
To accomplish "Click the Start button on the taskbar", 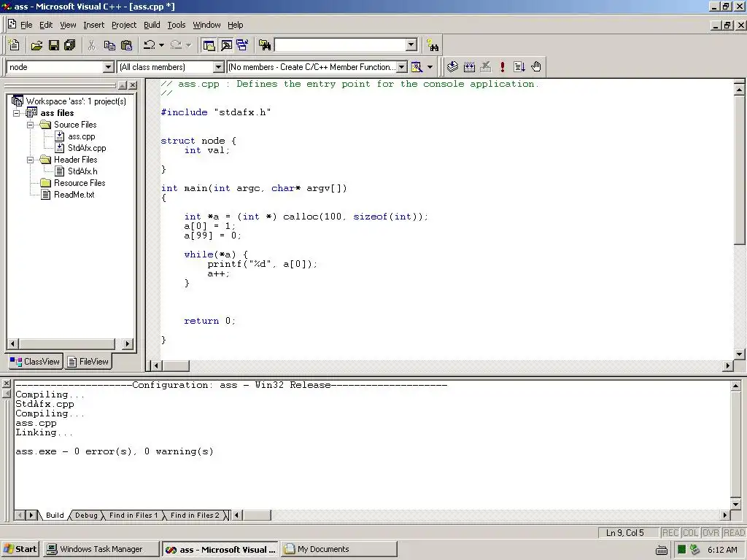I will (x=20, y=549).
